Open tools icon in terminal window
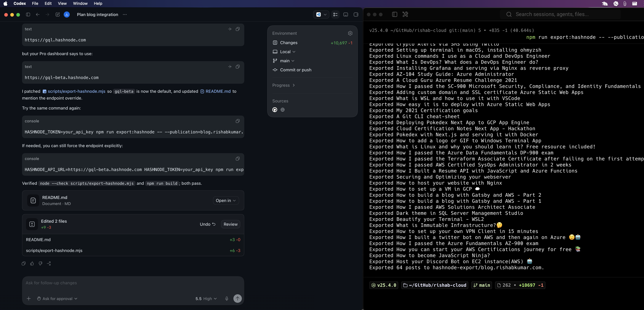The width and height of the screenshot is (644, 310). click(405, 14)
